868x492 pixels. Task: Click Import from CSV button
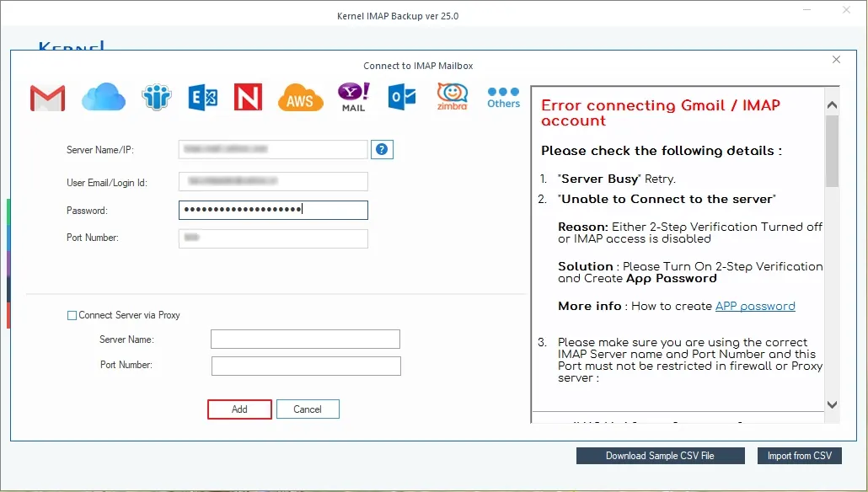[800, 456]
